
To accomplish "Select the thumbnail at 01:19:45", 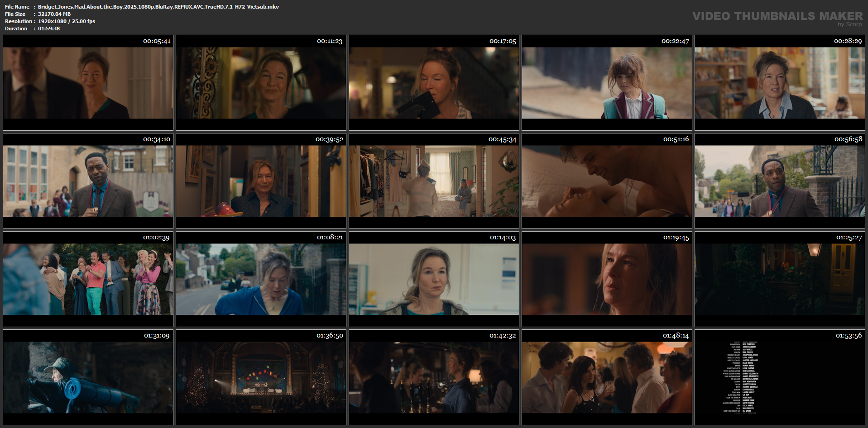I will click(607, 279).
